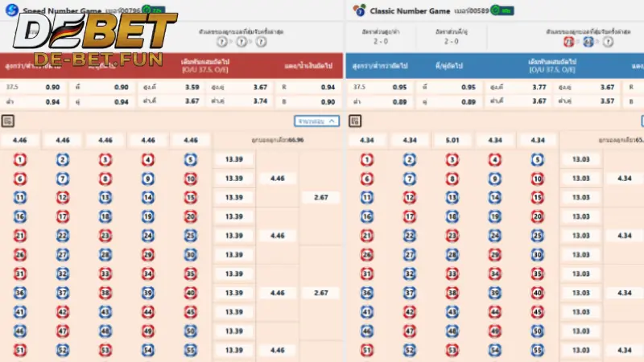Bet over 37.5 at 0.90 in Speed game

coord(33,87)
